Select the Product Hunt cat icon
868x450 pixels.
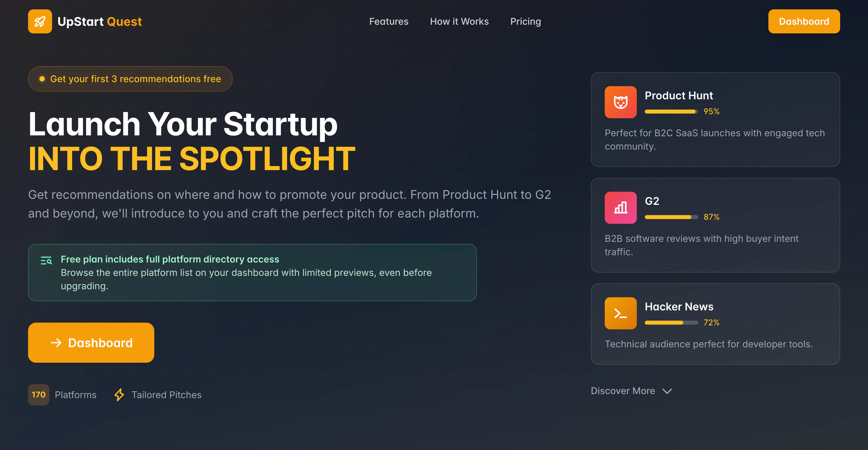tap(620, 102)
